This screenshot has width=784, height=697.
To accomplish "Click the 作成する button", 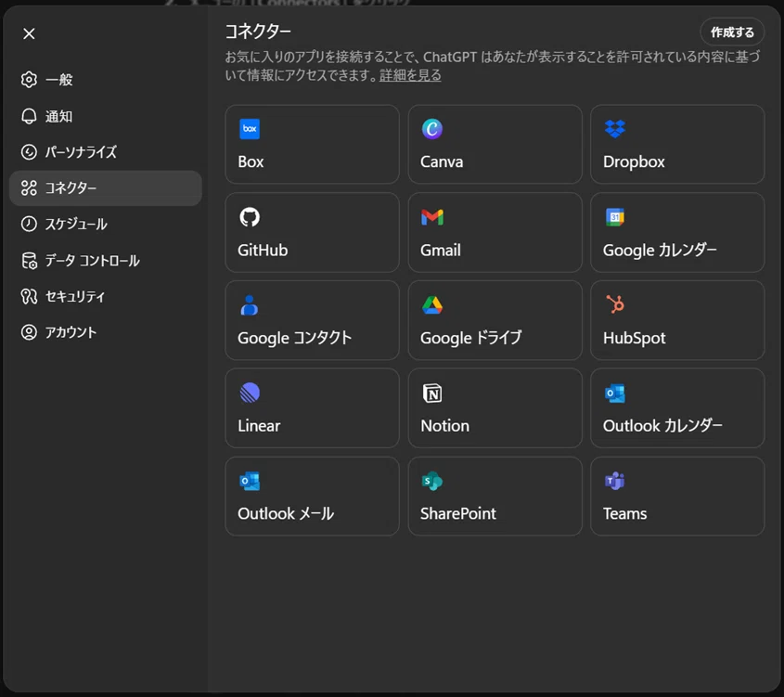I will point(732,32).
